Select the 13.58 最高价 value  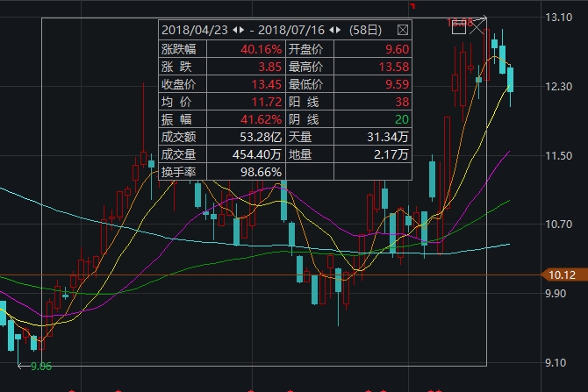point(394,67)
